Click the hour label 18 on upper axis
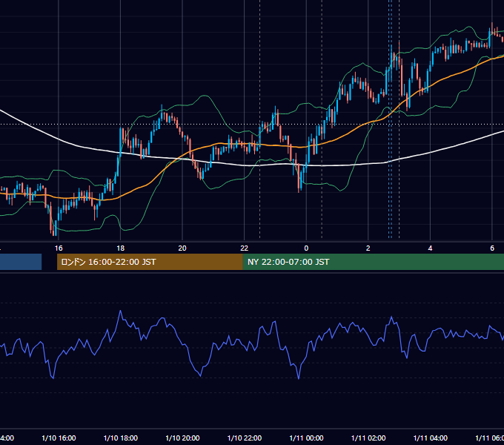This screenshot has width=504, height=445. (x=121, y=248)
